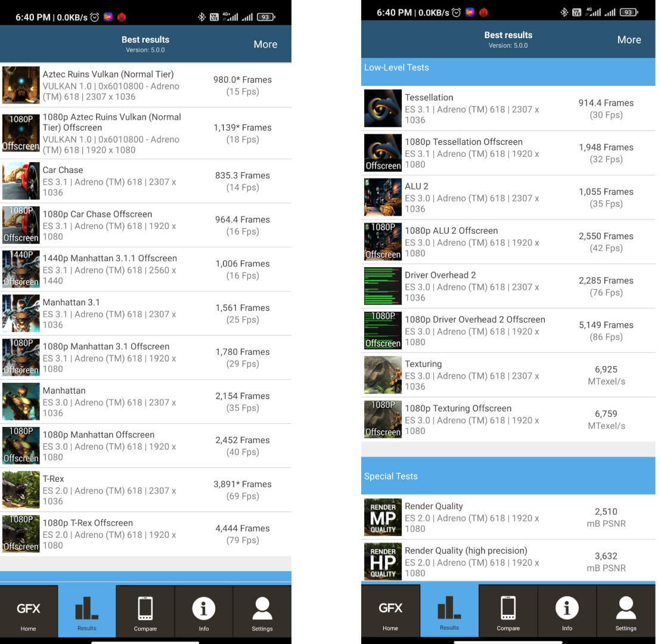Tap Bluetooth icon in left phone status bar
Image resolution: width=661 pixels, height=644 pixels.
coord(201,17)
